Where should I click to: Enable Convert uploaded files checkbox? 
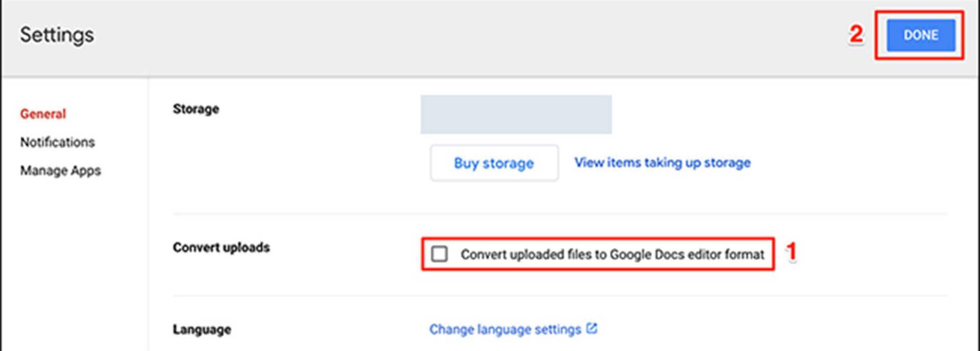(x=439, y=254)
